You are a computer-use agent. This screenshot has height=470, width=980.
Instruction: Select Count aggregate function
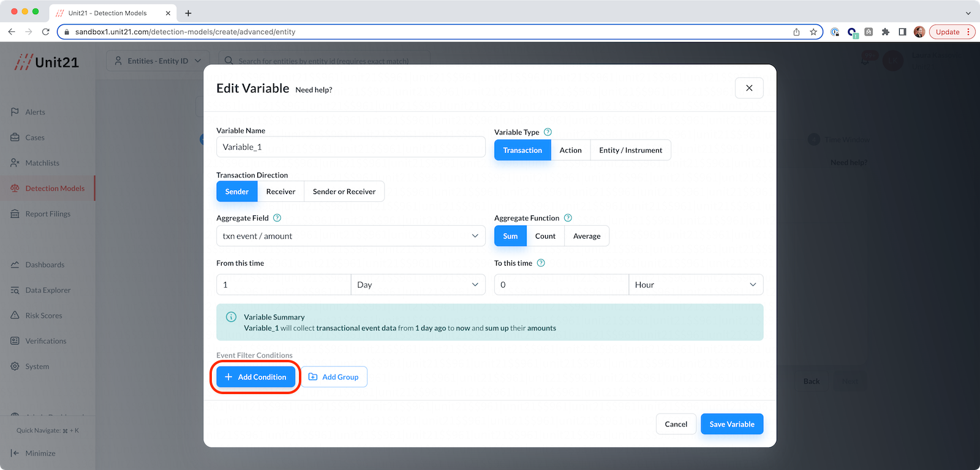click(545, 236)
